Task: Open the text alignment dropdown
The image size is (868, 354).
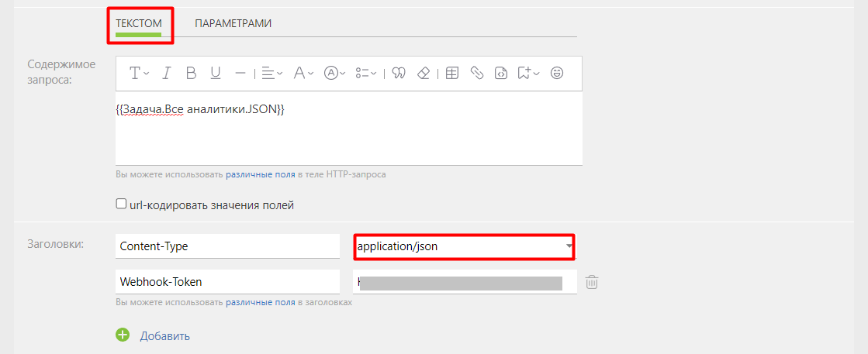Action: point(271,73)
